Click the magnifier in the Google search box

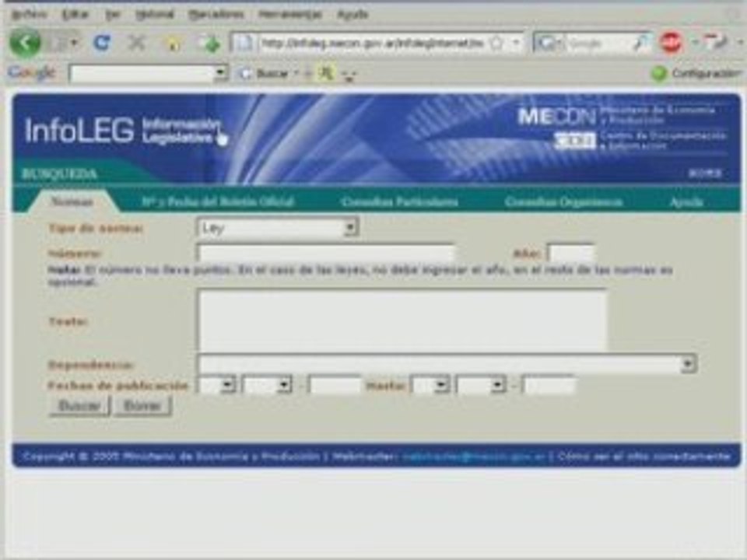[642, 44]
